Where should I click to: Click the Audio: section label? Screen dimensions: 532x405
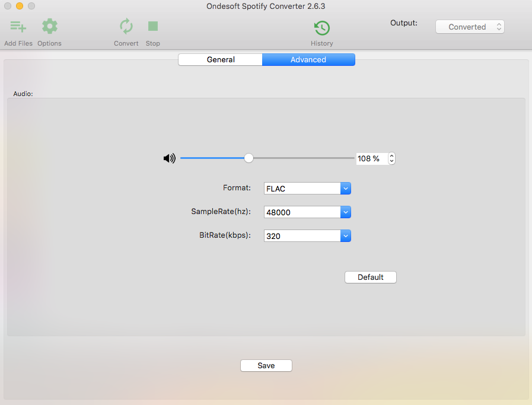[23, 94]
